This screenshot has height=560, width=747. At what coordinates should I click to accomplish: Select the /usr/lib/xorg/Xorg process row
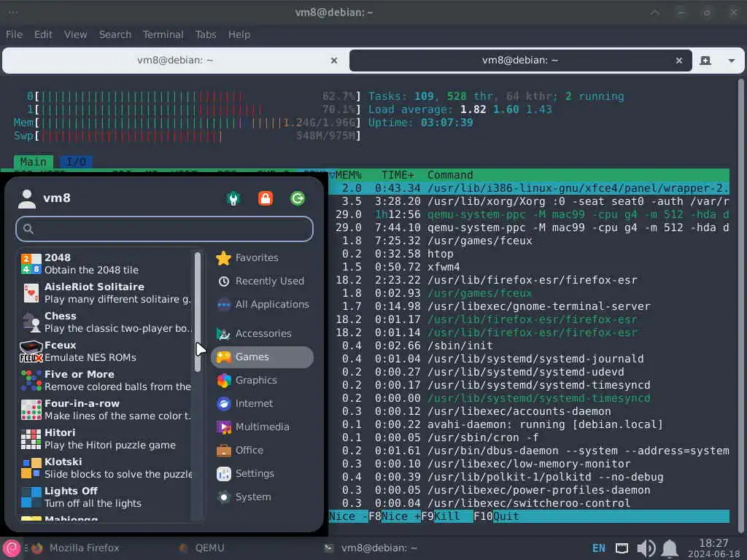click(x=529, y=201)
